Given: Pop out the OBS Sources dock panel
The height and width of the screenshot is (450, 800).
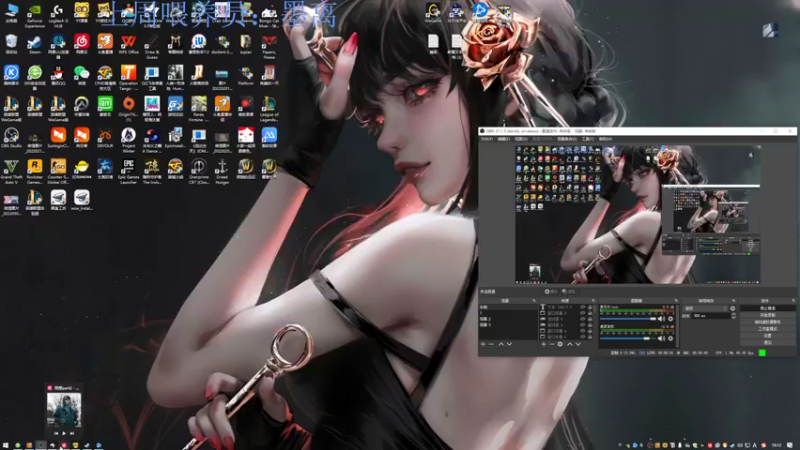Looking at the screenshot, I should pos(593,301).
